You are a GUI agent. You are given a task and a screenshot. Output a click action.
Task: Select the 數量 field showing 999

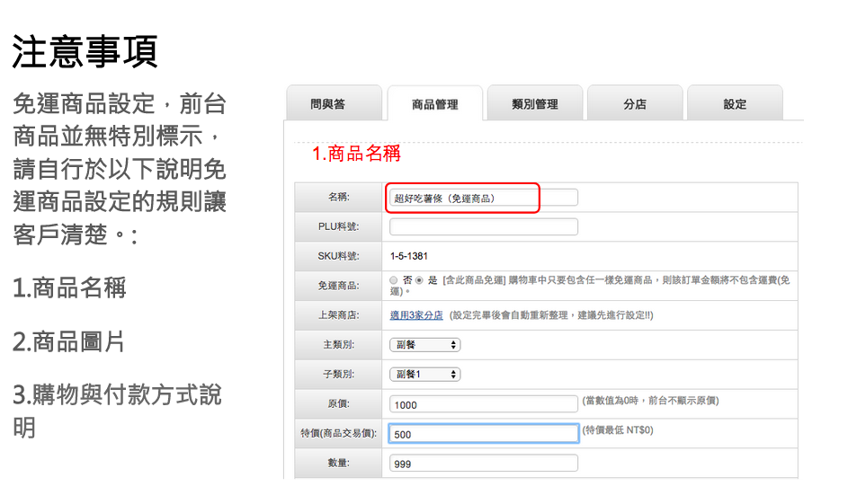click(x=483, y=464)
